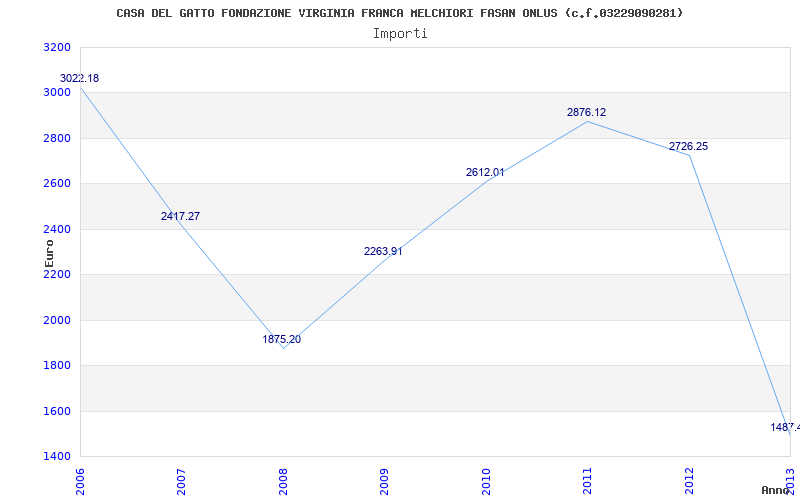Image resolution: width=800 pixels, height=500 pixels.
Task: Select the 2612.01 data label
Action: 485,172
